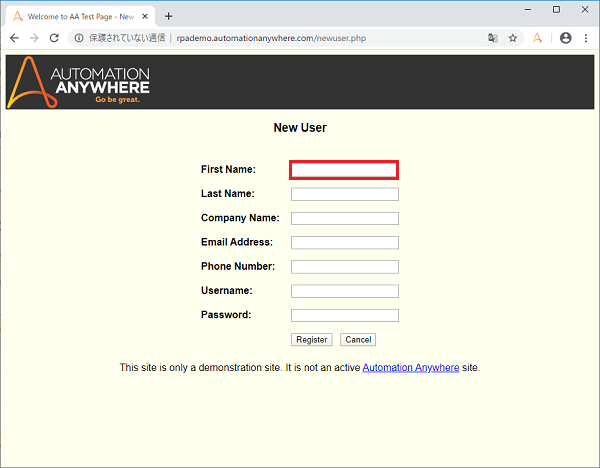Screen dimensions: 600x468
Task: Click into the Username field
Action: coord(345,291)
